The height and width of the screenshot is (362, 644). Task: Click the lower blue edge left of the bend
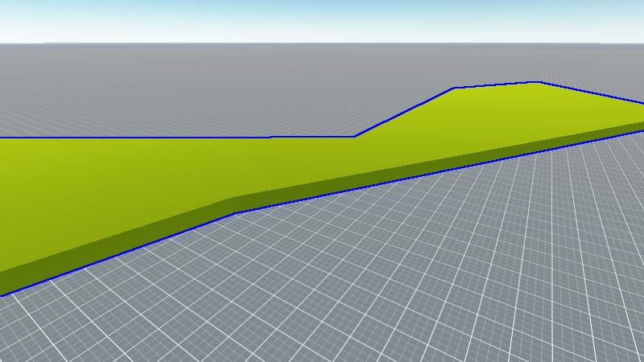121,253
